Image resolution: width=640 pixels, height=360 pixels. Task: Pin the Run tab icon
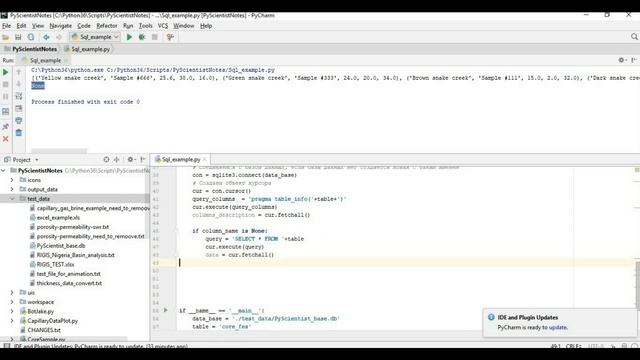click(x=6, y=127)
